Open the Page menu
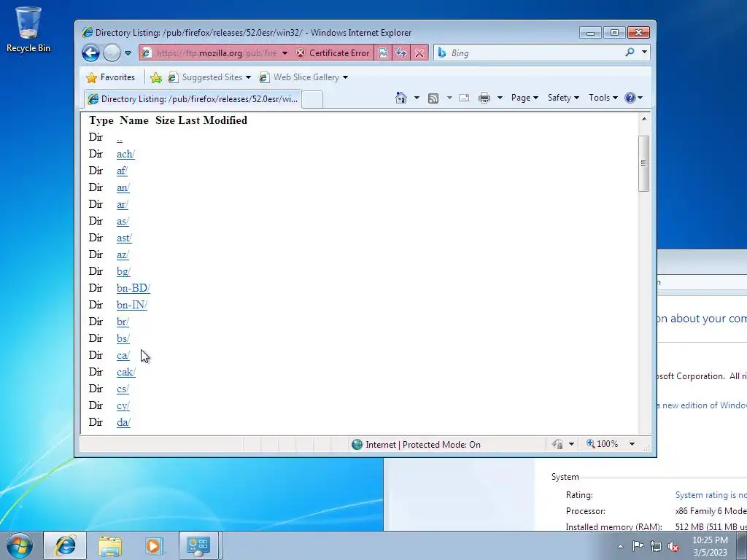This screenshot has width=747, height=560. (525, 98)
